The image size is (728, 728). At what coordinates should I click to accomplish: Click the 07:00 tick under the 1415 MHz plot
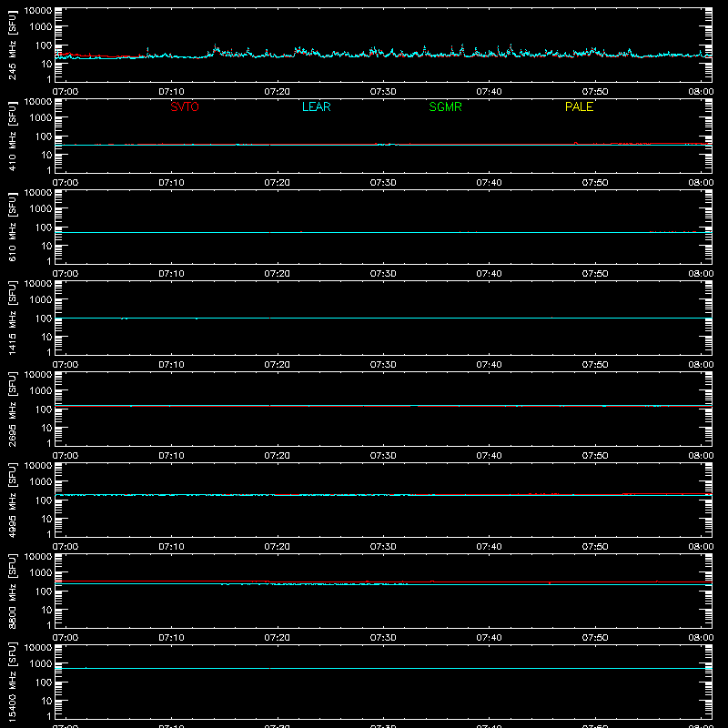click(66, 365)
